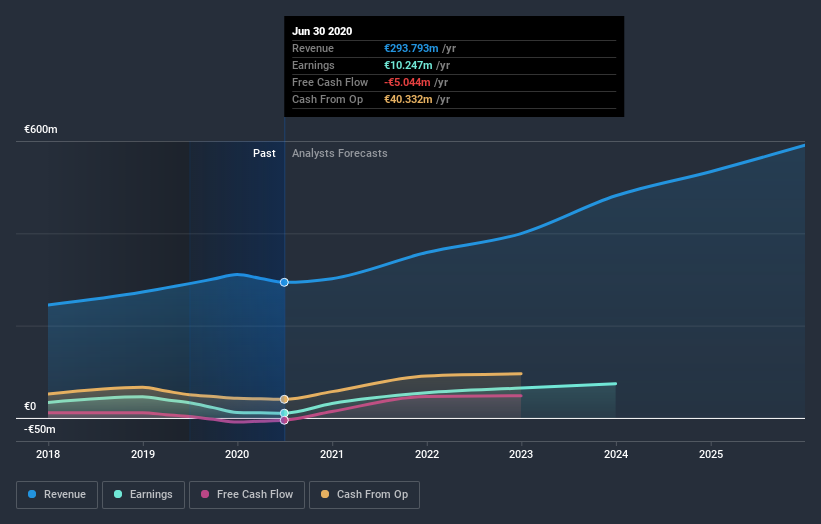The height and width of the screenshot is (524, 821).
Task: Click the -€50m y-axis label
Action: click(40, 429)
